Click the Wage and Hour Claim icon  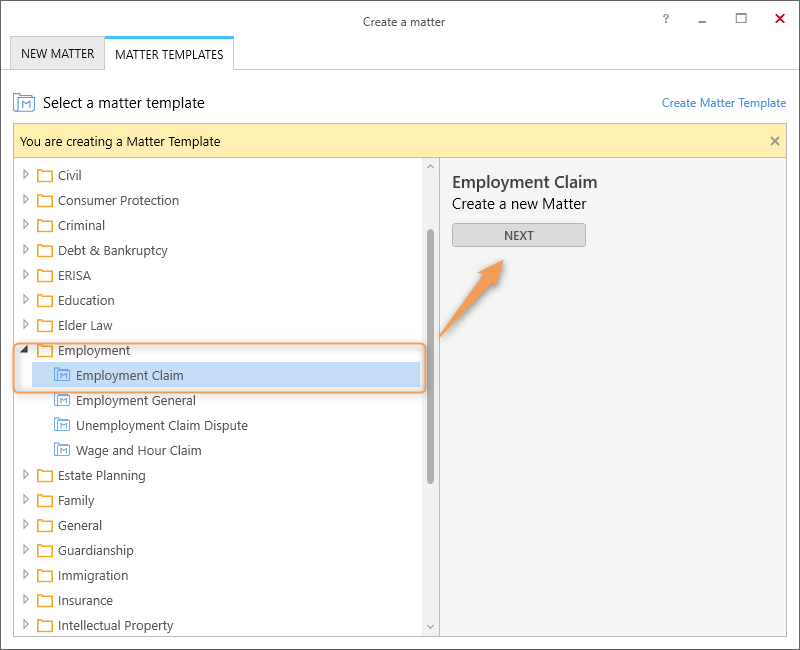tap(62, 450)
